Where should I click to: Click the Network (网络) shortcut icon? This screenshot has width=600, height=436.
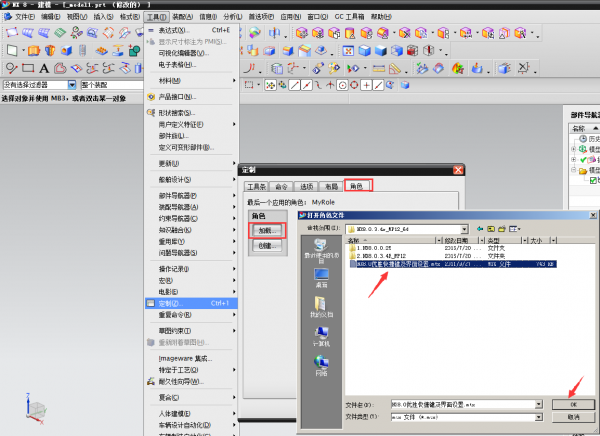[321, 362]
